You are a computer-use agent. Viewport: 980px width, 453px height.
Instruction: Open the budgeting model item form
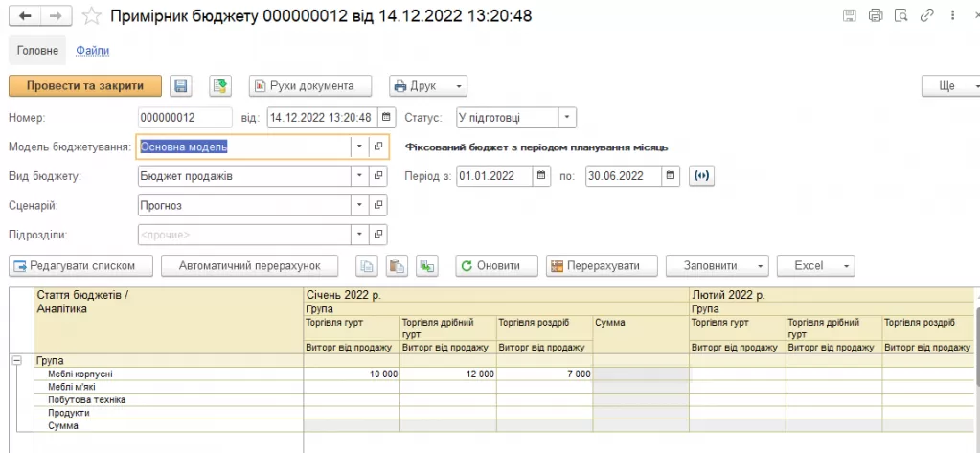pos(378,147)
